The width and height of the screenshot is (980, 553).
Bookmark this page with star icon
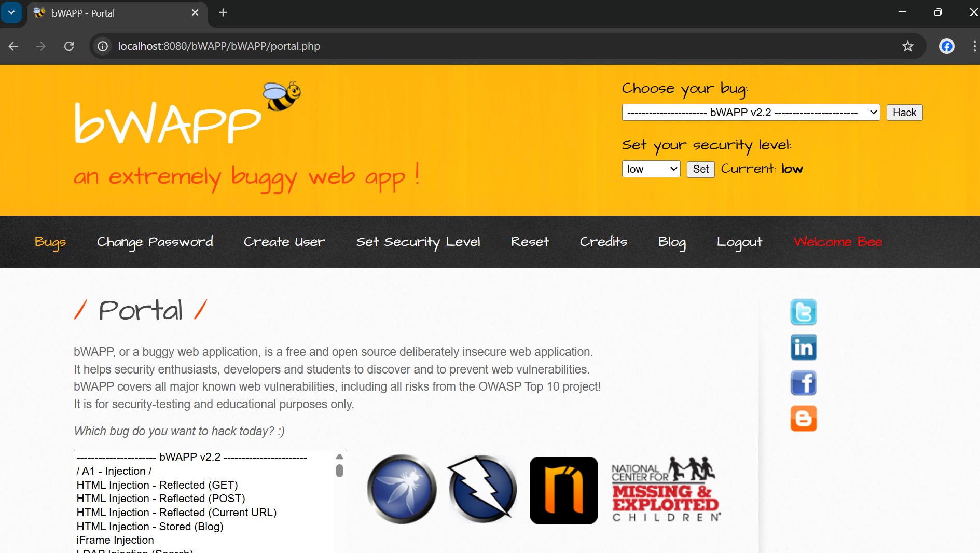(x=907, y=46)
